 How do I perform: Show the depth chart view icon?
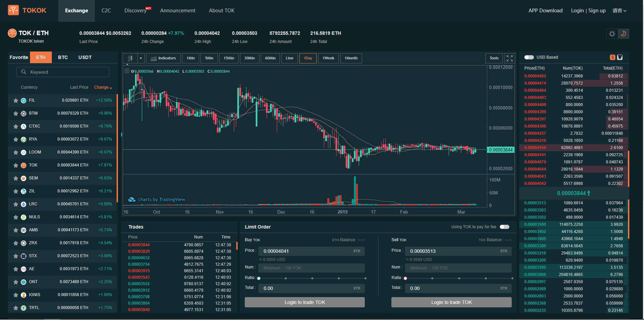(x=620, y=57)
